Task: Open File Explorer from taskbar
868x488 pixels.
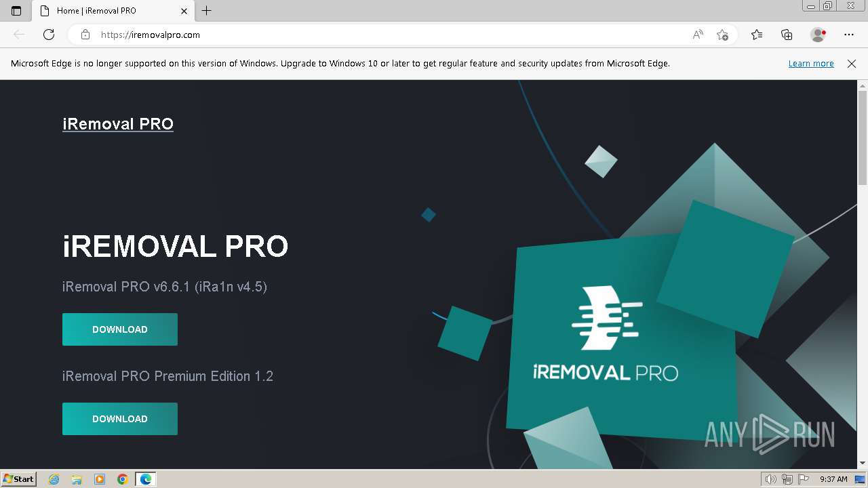Action: pos(77,479)
